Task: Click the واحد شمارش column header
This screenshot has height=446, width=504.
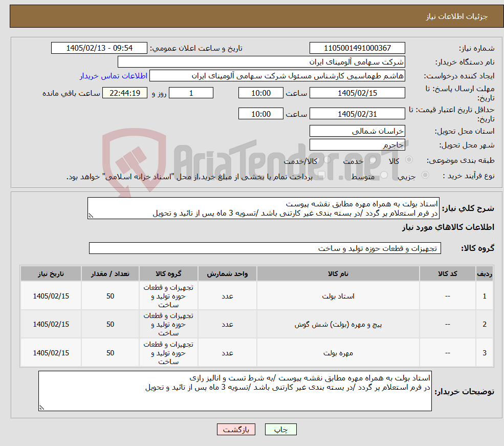Action: [227, 273]
